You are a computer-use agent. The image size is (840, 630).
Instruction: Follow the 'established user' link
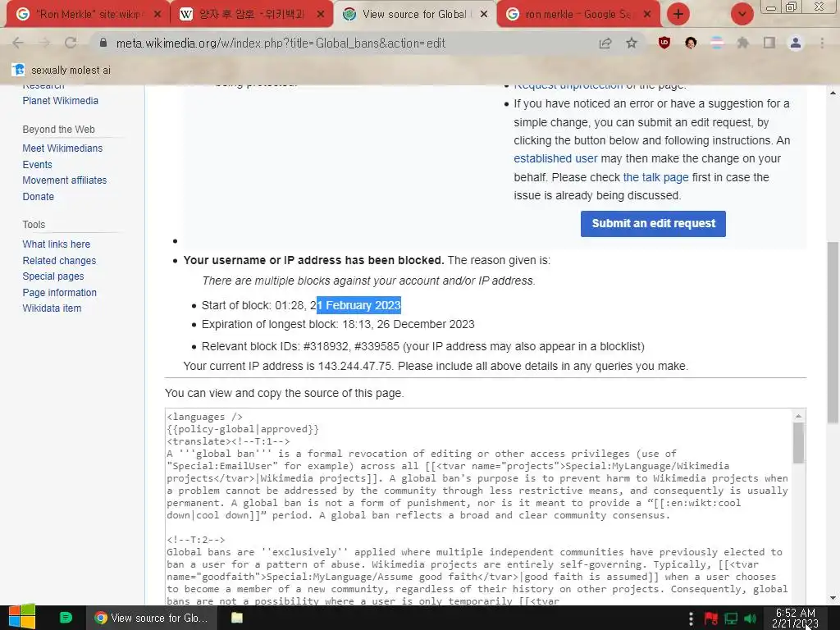pos(555,158)
